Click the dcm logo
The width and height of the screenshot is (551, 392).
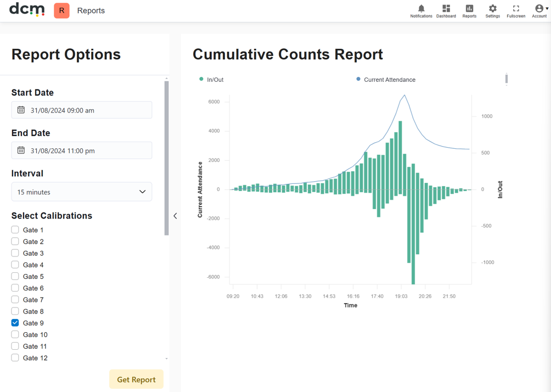27,9
